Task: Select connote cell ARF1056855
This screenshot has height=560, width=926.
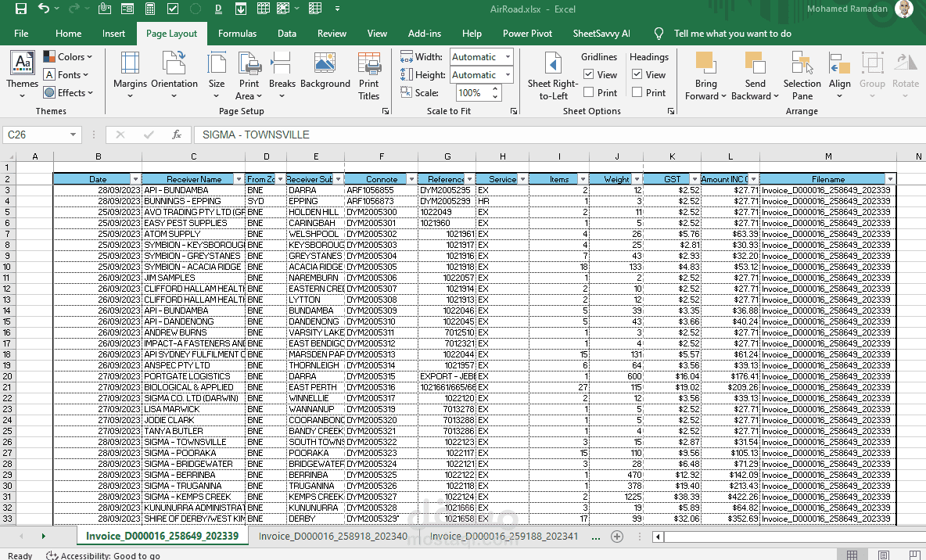Action: click(x=381, y=190)
